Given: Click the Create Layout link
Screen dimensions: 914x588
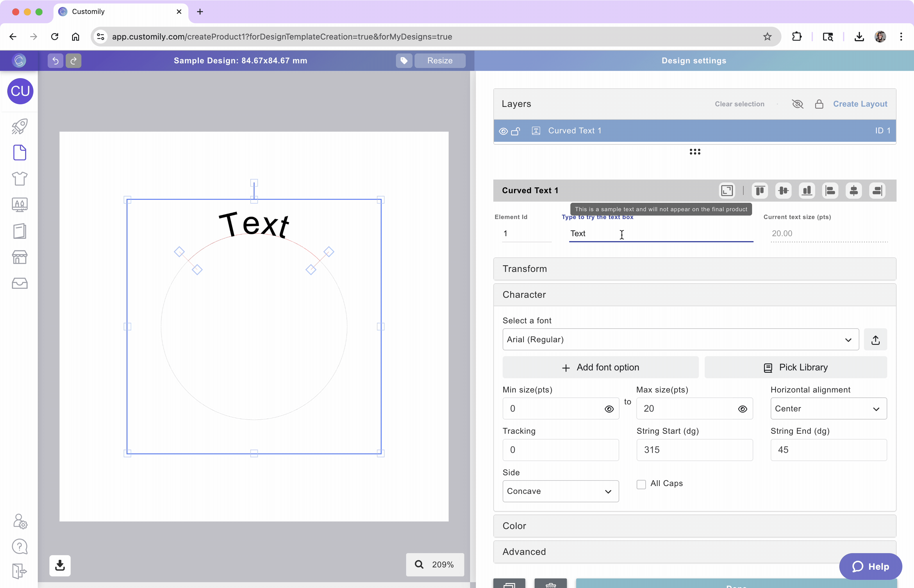Looking at the screenshot, I should point(860,104).
